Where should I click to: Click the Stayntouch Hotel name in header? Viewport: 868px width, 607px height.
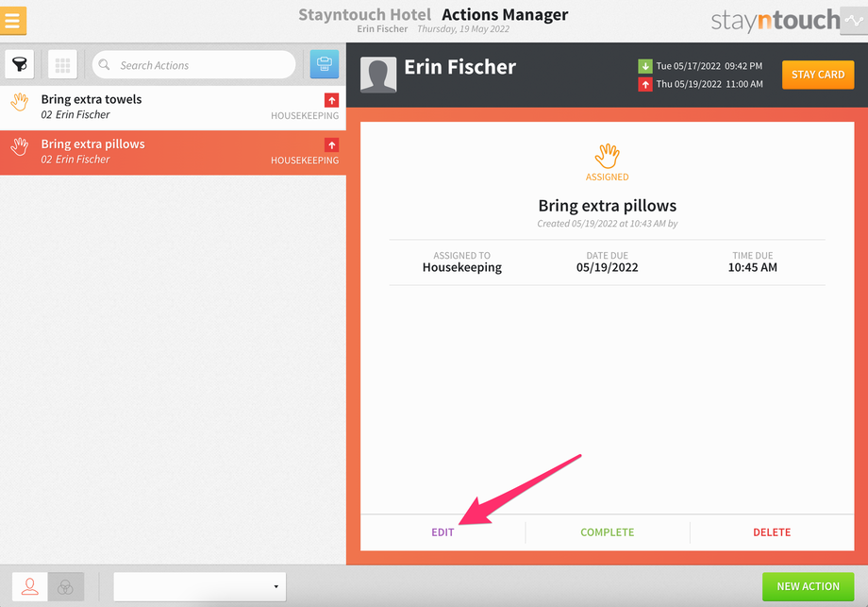[365, 14]
